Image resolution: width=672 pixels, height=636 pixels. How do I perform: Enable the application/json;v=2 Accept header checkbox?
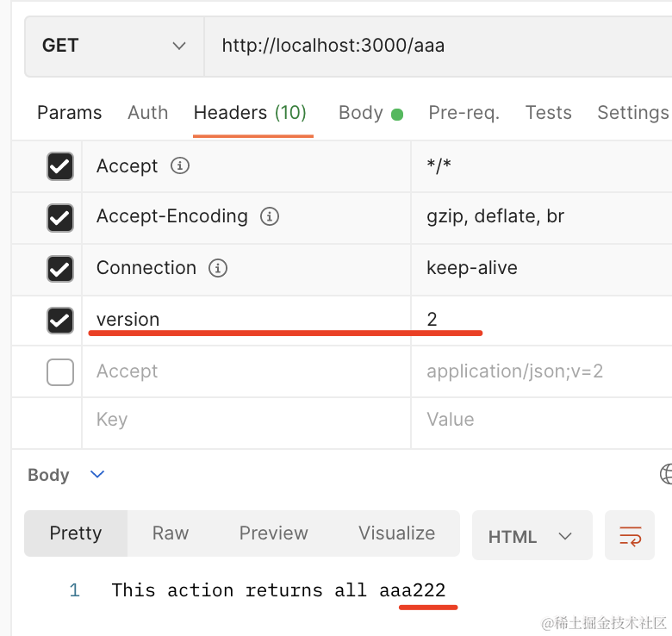[x=60, y=372]
